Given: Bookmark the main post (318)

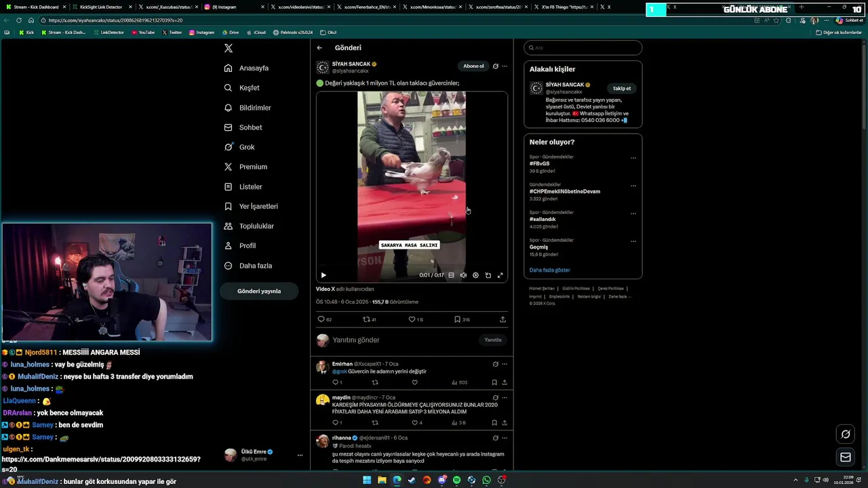Looking at the screenshot, I should click(461, 319).
